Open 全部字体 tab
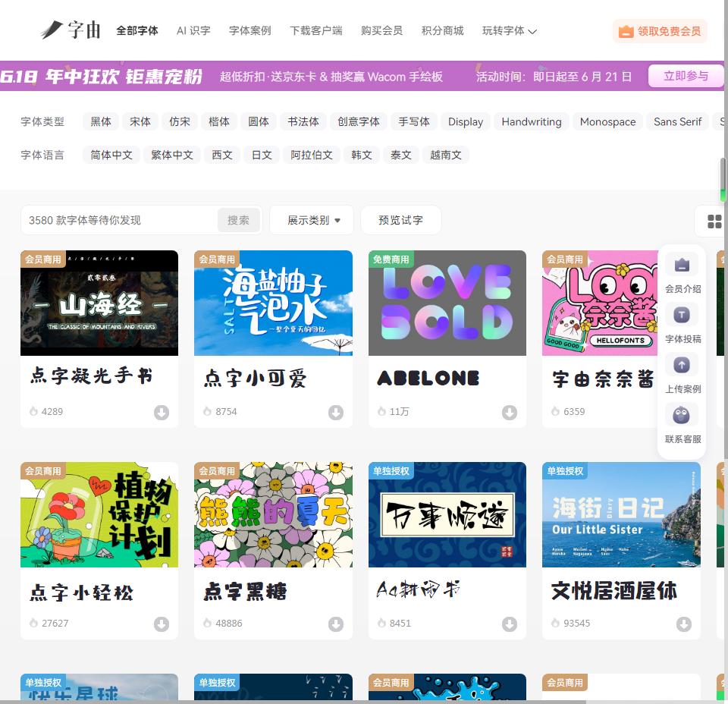The height and width of the screenshot is (704, 728). pyautogui.click(x=137, y=30)
